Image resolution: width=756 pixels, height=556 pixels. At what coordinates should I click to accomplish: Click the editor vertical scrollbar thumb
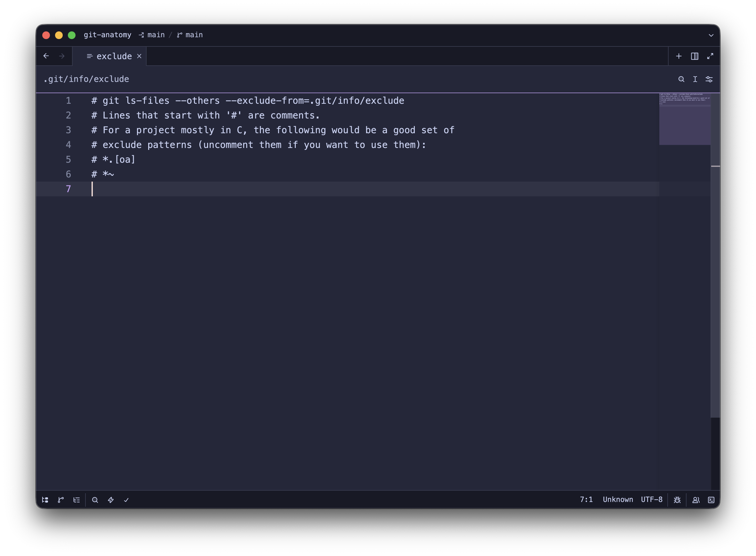pos(715,256)
